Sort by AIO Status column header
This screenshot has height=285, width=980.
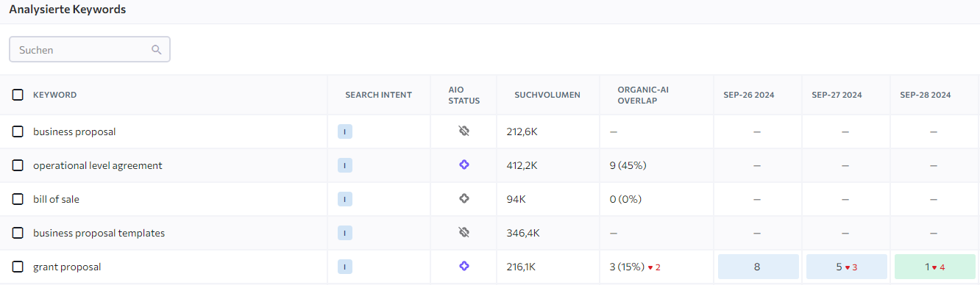click(464, 95)
